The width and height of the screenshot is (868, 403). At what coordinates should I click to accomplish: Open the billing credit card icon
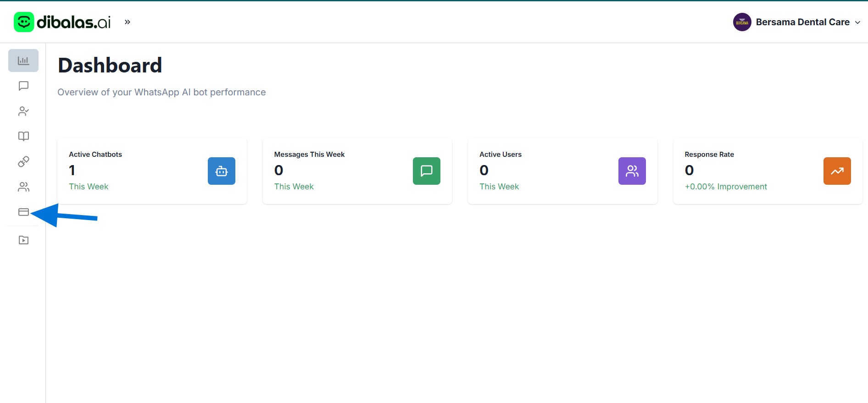click(23, 212)
